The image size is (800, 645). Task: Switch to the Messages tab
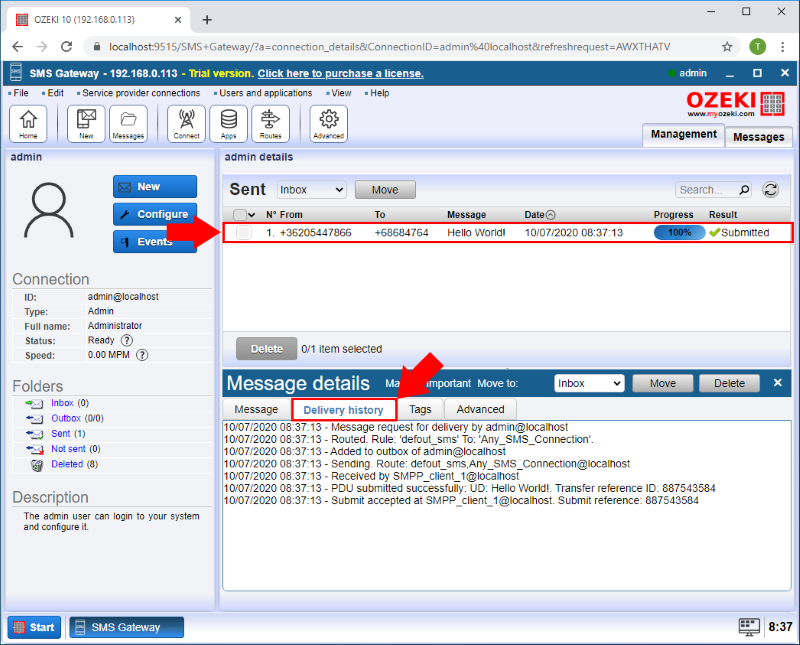pyautogui.click(x=759, y=137)
